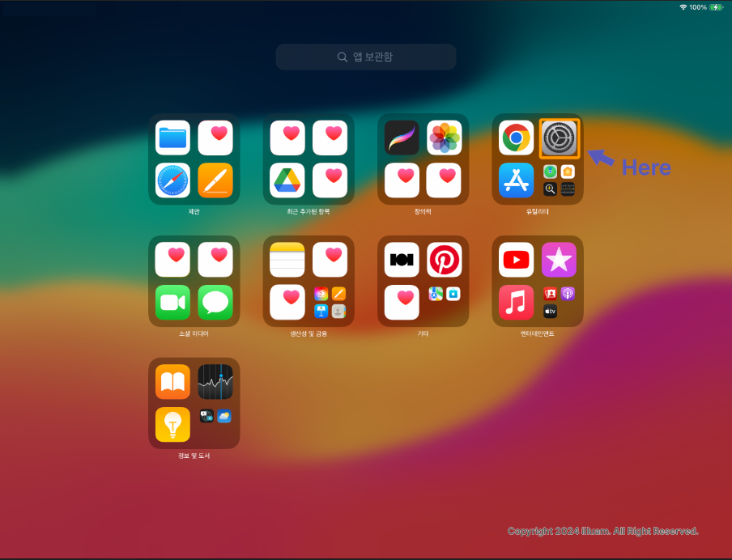Viewport: 732px width, 560px height.
Task: Open the Books app
Action: click(172, 382)
